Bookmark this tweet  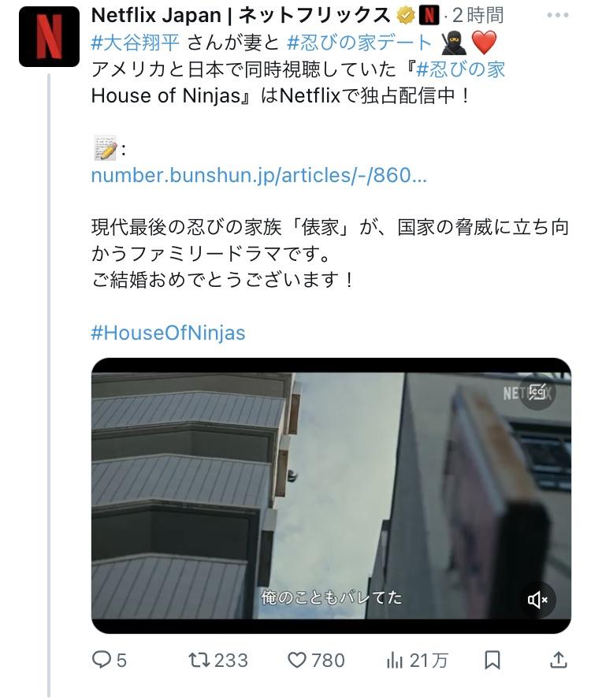[492, 660]
